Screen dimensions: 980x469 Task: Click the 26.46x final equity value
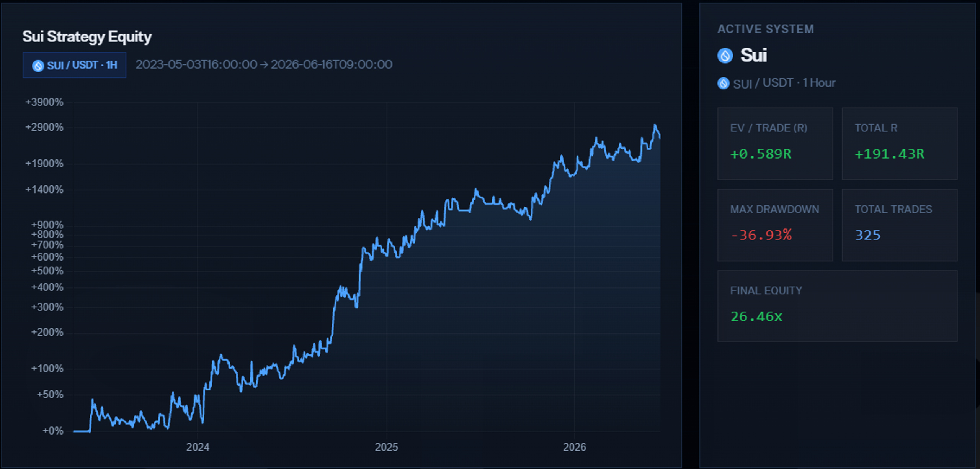point(756,316)
